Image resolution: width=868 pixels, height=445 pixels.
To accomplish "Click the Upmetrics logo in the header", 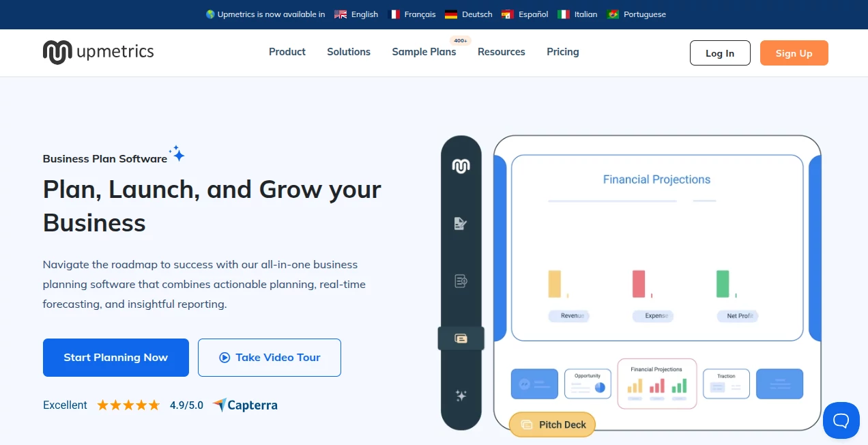I will (x=98, y=51).
